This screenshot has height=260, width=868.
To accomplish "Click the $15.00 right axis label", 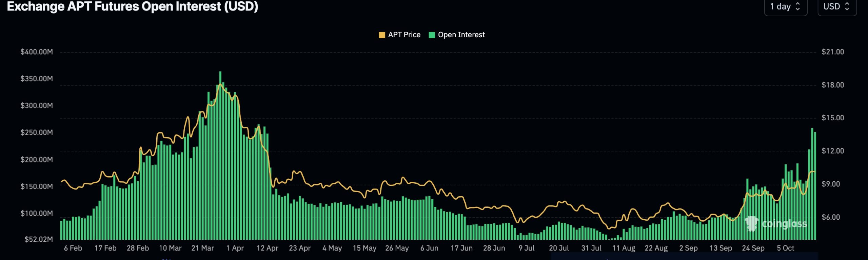I will [x=833, y=118].
